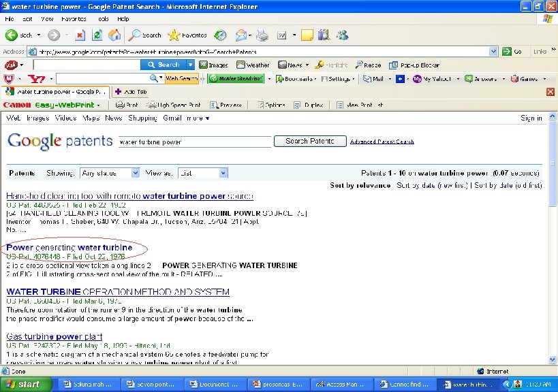Expand Google 'more' menu
This screenshot has width=558, height=392.
click(198, 118)
